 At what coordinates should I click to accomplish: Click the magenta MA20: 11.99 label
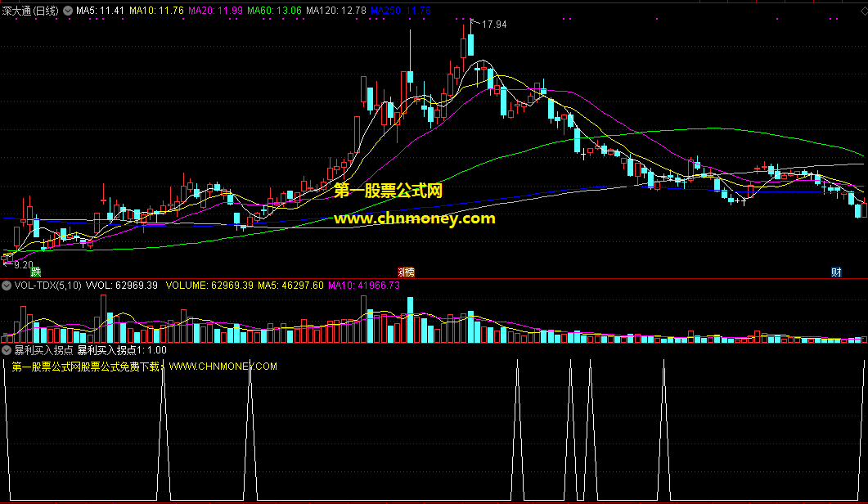pos(215,11)
